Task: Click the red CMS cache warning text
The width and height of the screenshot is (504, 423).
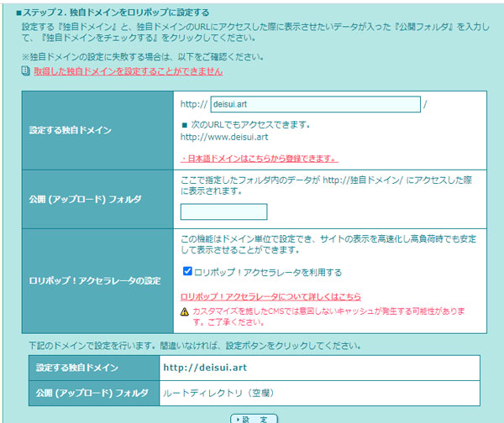Action: click(328, 316)
